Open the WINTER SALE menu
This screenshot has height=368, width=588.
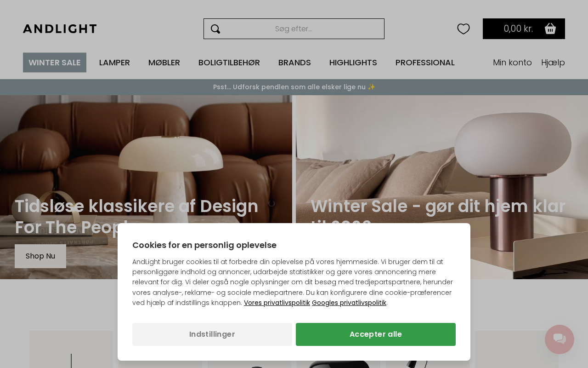(x=55, y=63)
